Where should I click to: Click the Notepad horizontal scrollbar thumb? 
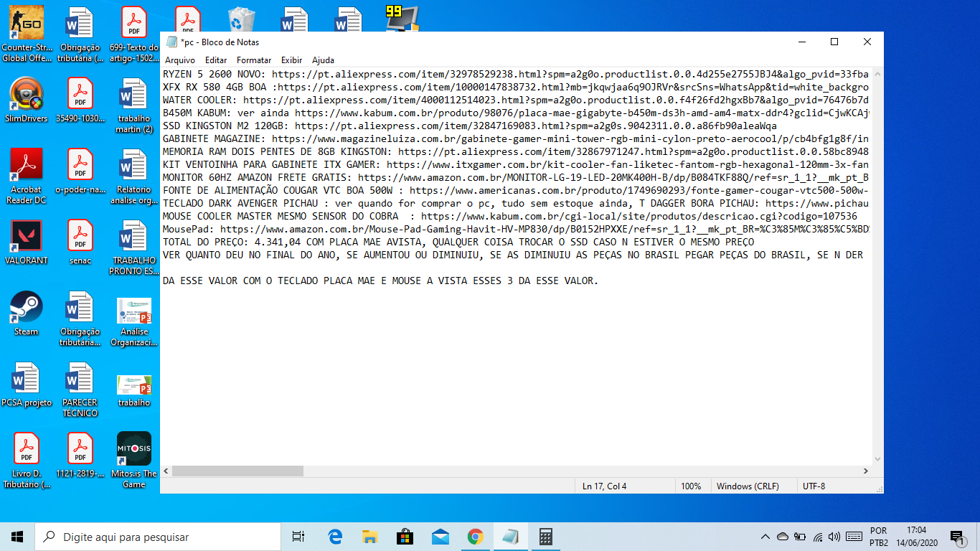[x=237, y=471]
